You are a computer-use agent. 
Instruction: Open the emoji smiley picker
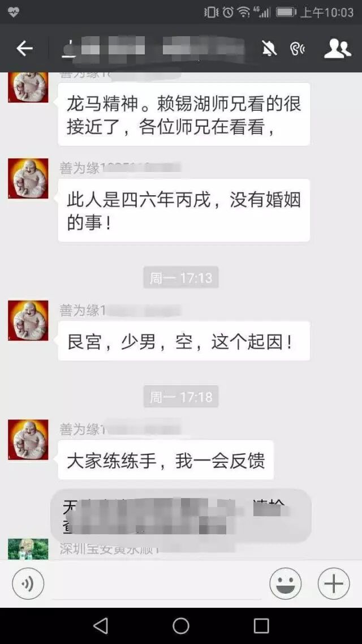pos(285,583)
